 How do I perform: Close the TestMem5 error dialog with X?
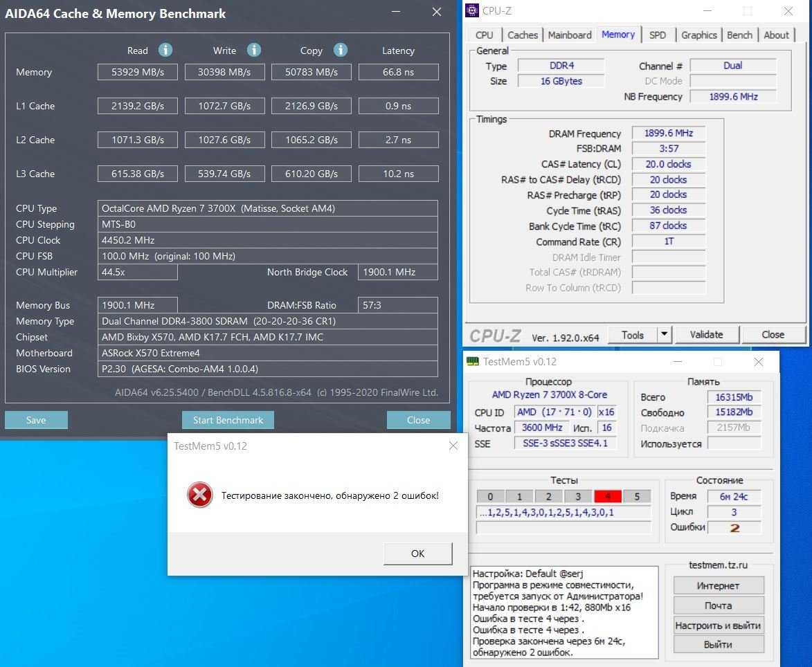[453, 446]
